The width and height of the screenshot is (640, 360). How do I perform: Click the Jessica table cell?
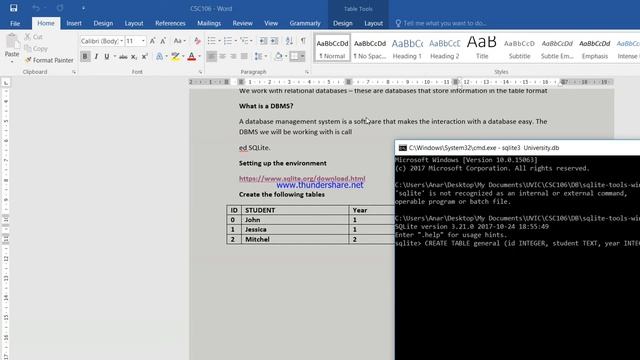coord(295,229)
